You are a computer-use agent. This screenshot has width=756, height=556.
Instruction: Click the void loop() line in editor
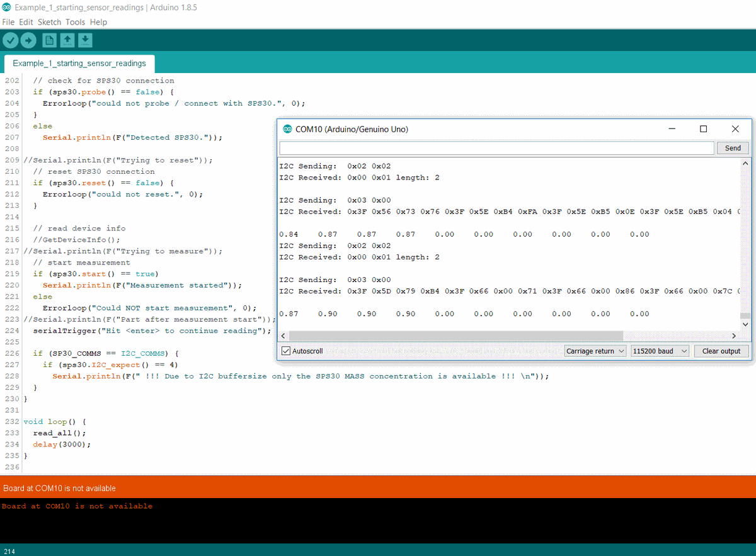(x=54, y=422)
